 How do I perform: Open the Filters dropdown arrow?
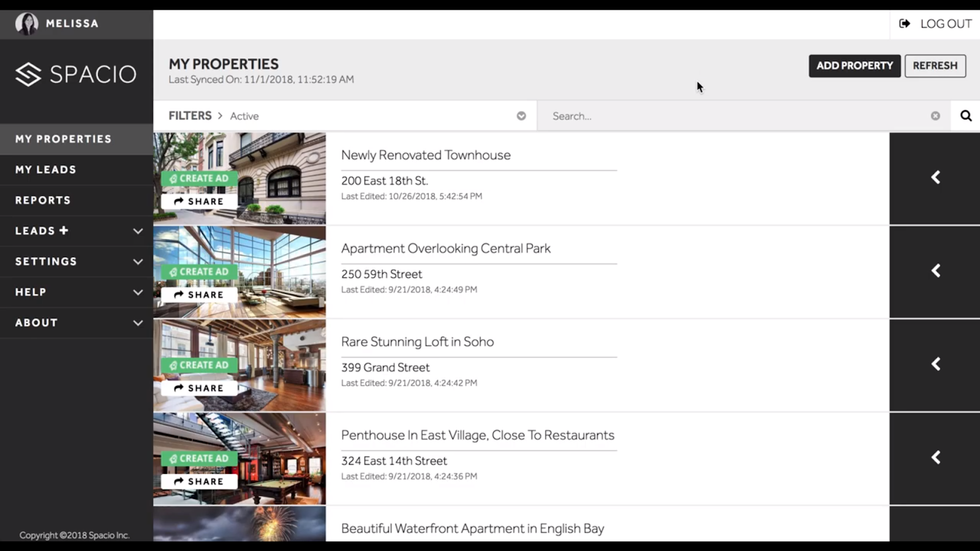pyautogui.click(x=521, y=115)
